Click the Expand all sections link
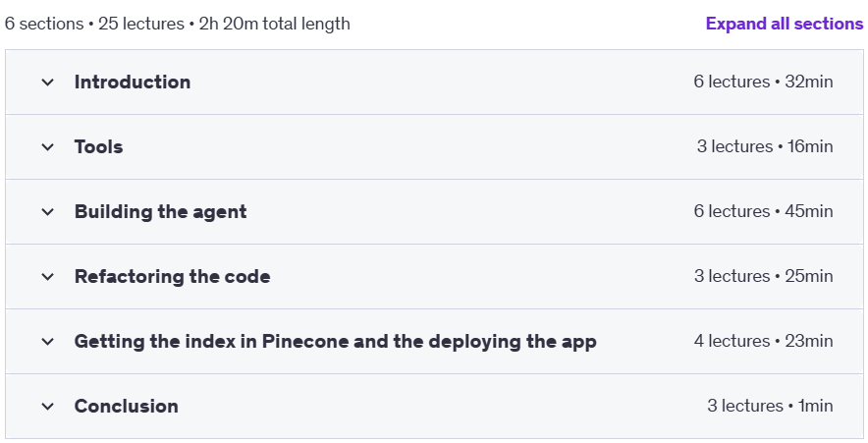The image size is (868, 443). pyautogui.click(x=785, y=24)
